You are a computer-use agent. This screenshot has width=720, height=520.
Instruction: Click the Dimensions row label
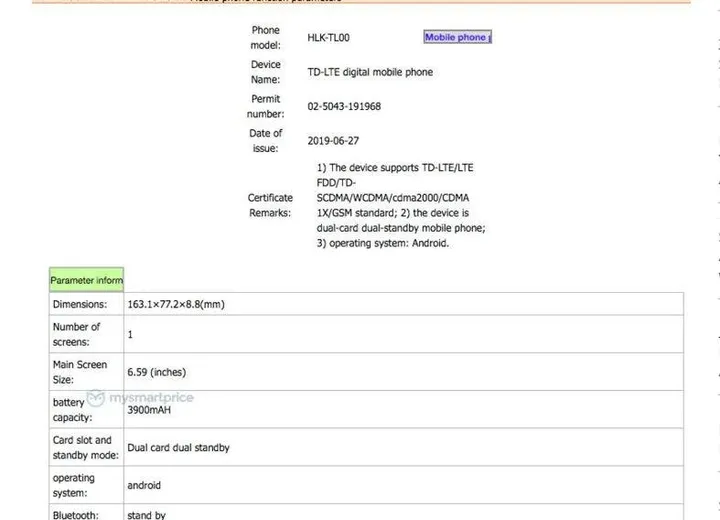79,304
